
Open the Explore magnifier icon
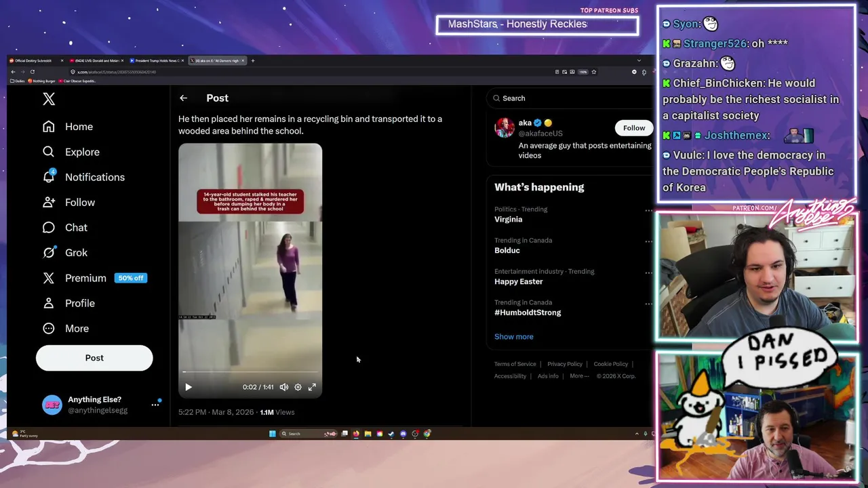click(x=49, y=152)
